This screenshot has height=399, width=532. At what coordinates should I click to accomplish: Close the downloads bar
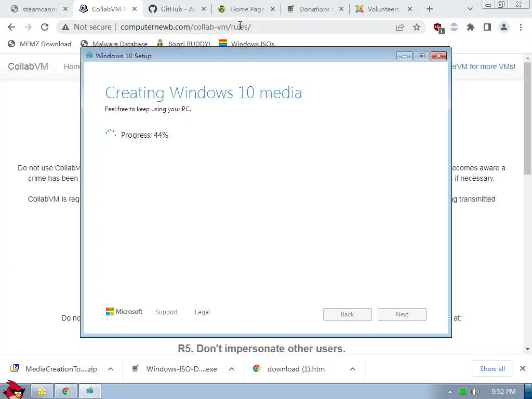523,368
